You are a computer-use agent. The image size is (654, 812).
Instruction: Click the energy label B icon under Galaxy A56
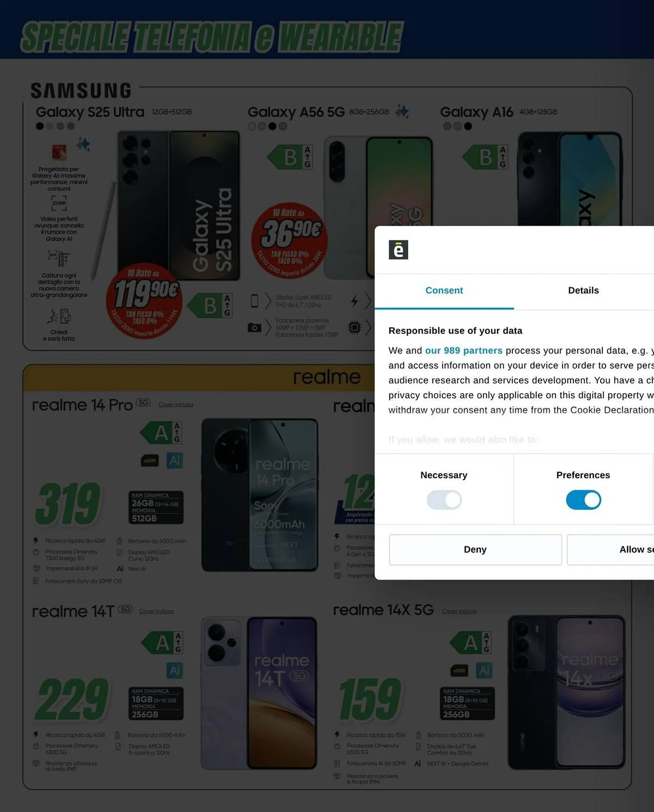[290, 157]
